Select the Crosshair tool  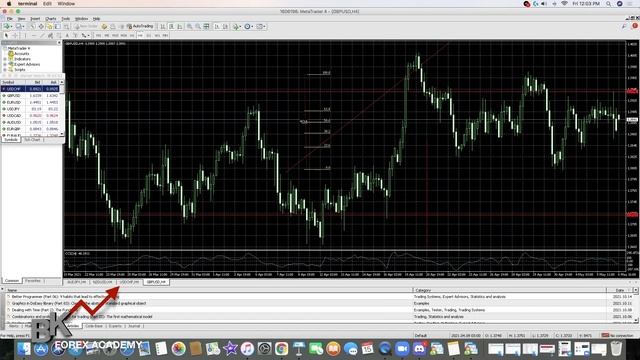(15, 36)
